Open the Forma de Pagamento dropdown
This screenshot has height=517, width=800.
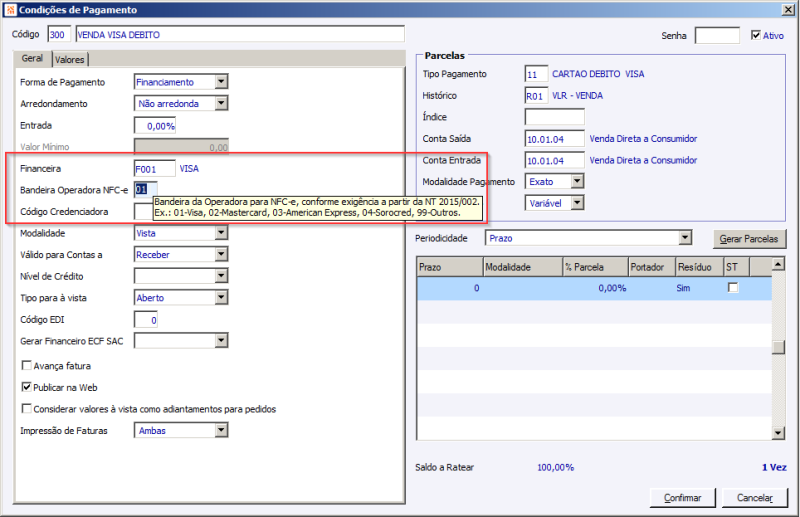[x=221, y=82]
